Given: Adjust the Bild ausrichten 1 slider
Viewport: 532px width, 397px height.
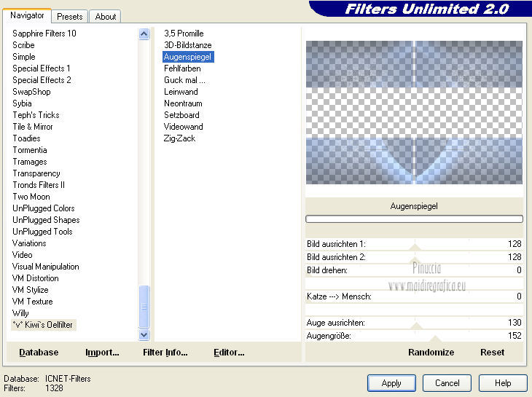Looking at the screenshot, I should (414, 244).
